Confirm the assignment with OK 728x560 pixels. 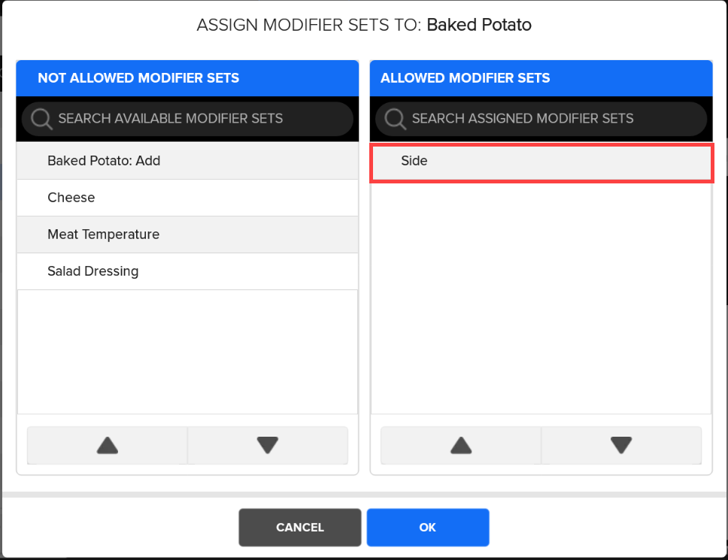click(428, 528)
